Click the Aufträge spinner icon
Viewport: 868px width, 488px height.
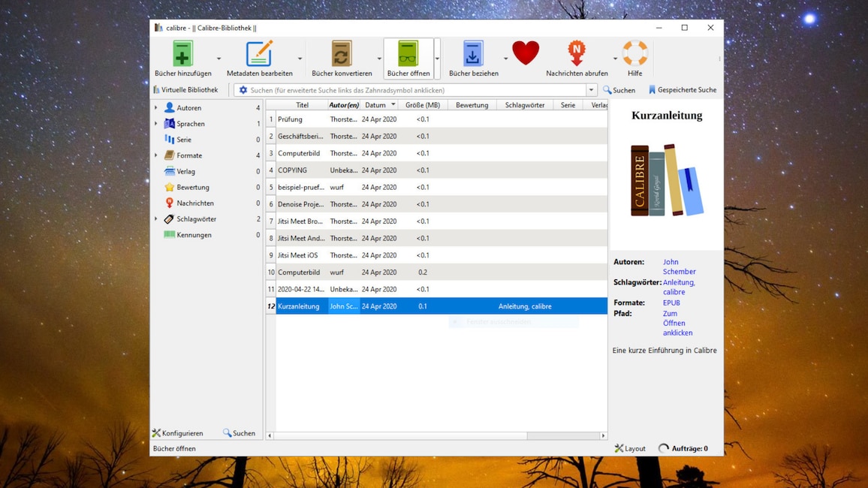(663, 448)
